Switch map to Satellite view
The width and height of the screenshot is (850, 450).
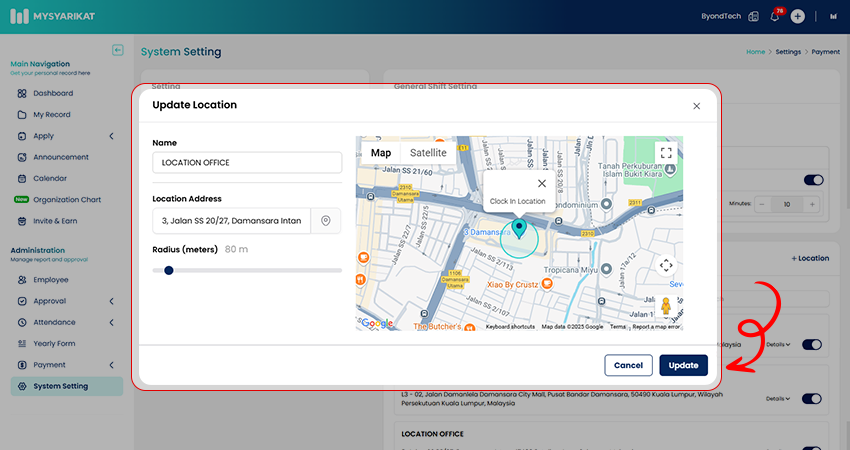click(x=428, y=153)
